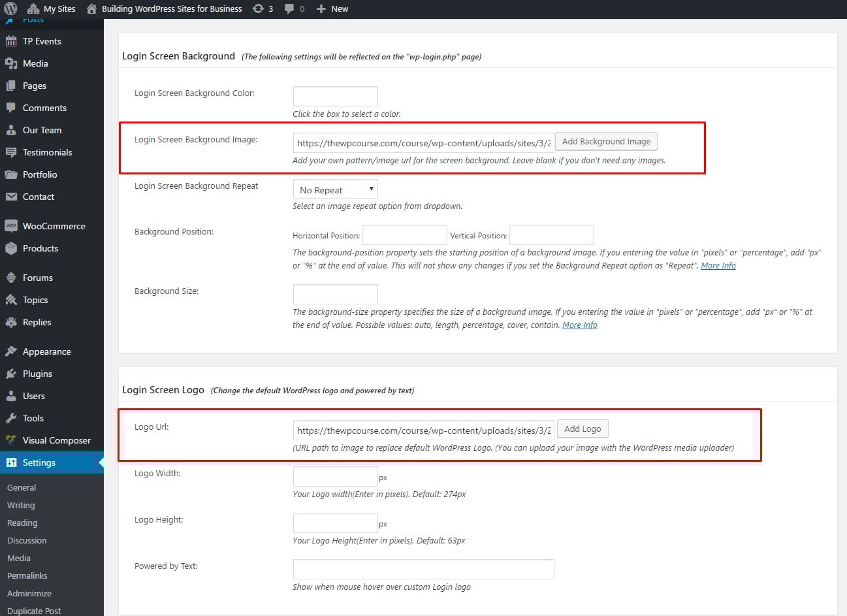Click the TP Events calendar icon
The width and height of the screenshot is (847, 616).
click(x=11, y=41)
